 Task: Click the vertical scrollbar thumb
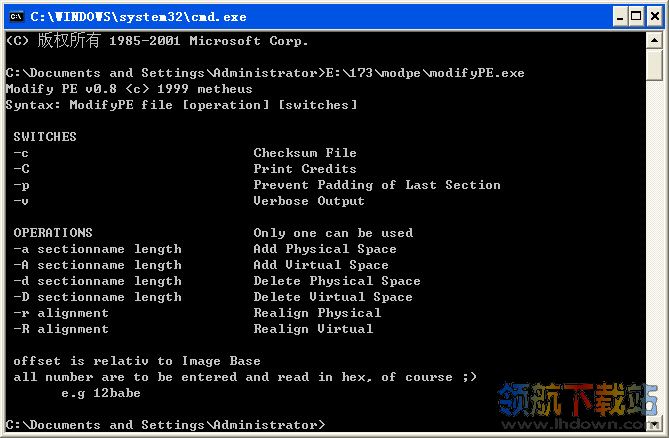[654, 65]
